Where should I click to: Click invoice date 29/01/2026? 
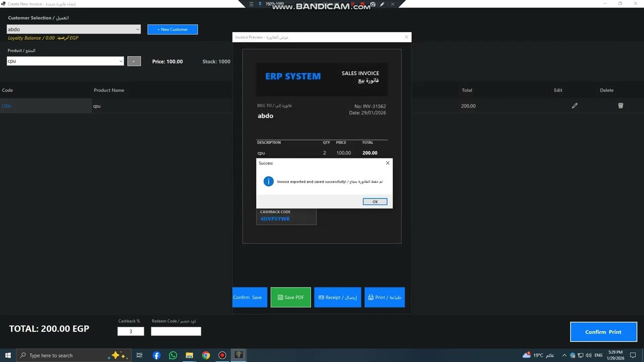368,113
